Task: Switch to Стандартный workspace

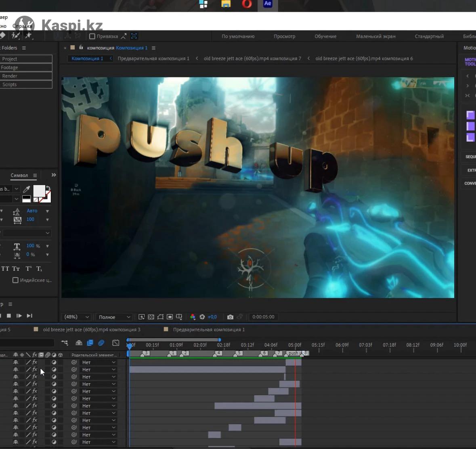Action: click(429, 36)
